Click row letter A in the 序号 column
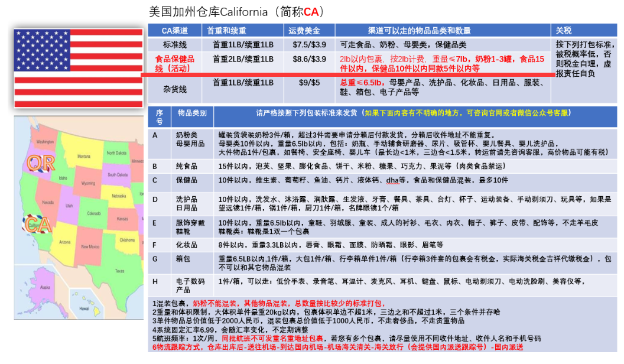Screen dimensions: 624x364 point(155,135)
